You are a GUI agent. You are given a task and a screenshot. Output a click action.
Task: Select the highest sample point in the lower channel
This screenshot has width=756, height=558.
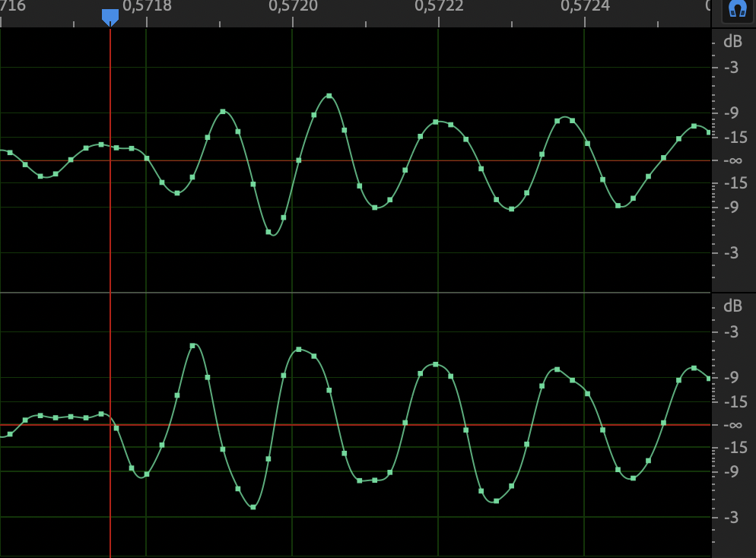[192, 346]
